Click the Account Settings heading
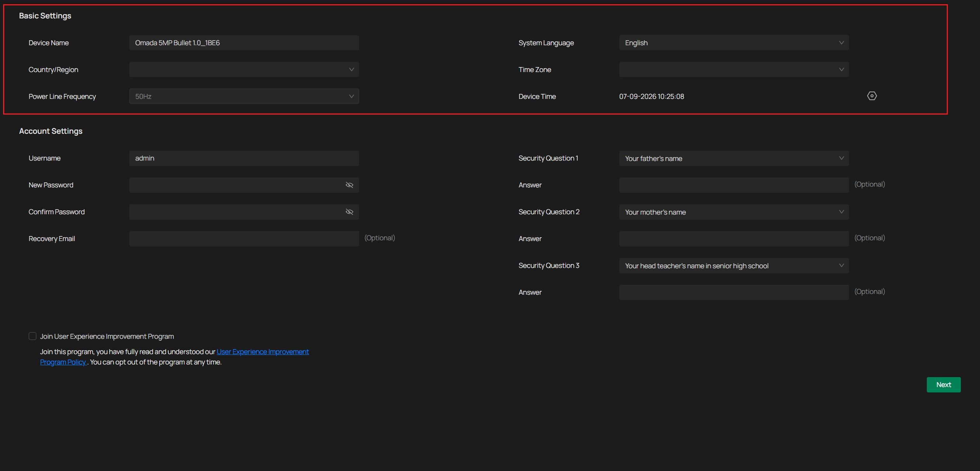 [51, 131]
